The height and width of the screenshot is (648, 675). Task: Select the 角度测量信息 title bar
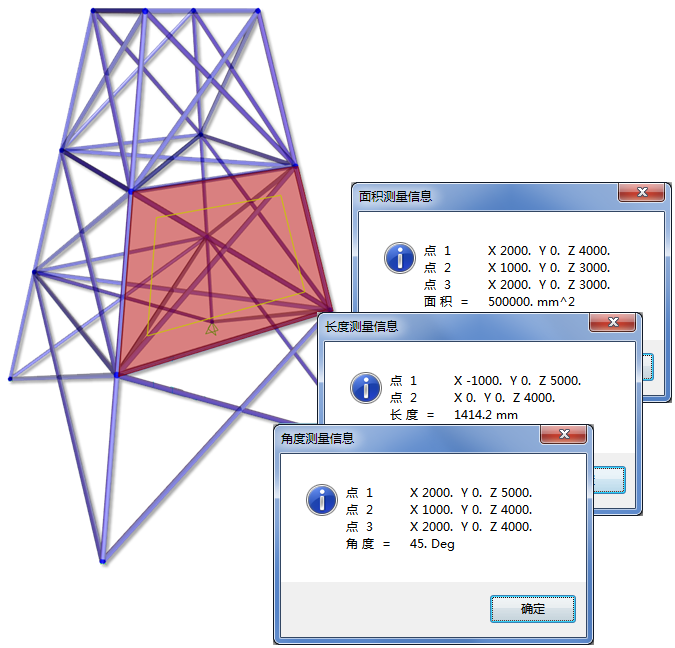(400, 438)
